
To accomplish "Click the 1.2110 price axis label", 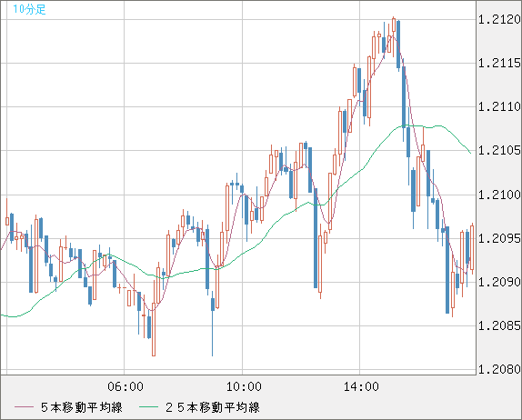I will pos(499,107).
